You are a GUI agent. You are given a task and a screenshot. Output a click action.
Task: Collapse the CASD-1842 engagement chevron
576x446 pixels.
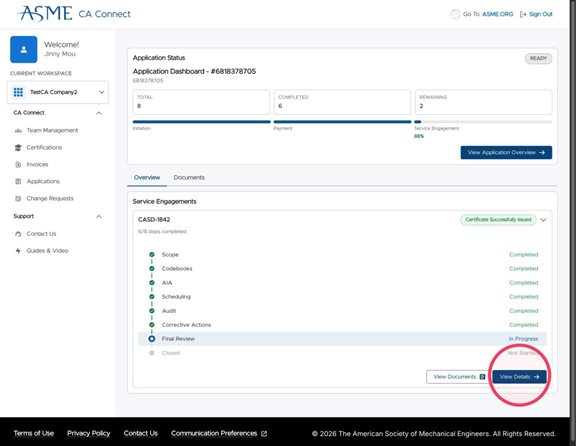pyautogui.click(x=543, y=220)
